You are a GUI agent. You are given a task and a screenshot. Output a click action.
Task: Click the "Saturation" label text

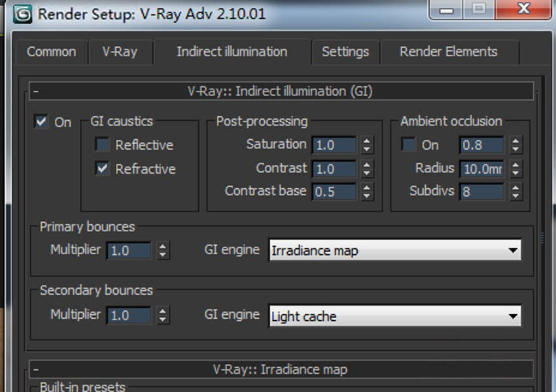(277, 144)
